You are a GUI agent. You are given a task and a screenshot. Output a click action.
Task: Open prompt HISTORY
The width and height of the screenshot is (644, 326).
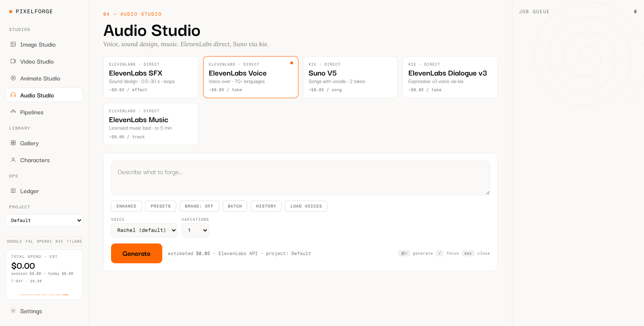[266, 206]
